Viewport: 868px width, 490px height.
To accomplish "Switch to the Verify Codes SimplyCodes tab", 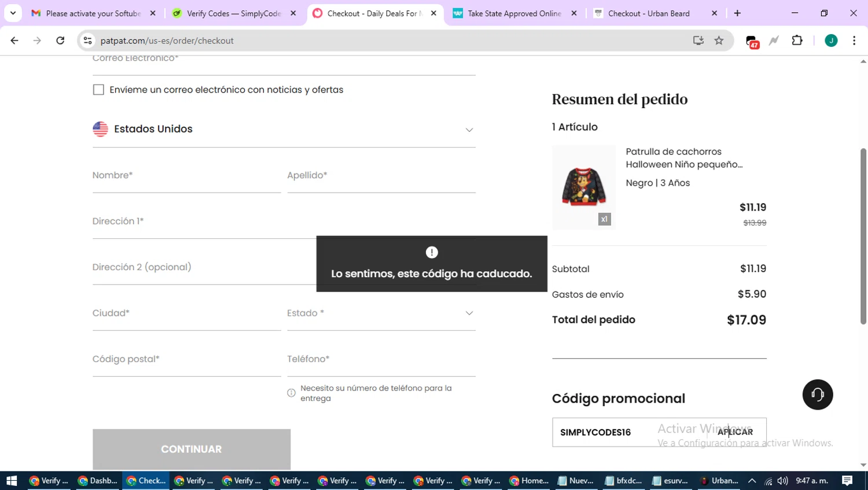I will (234, 13).
